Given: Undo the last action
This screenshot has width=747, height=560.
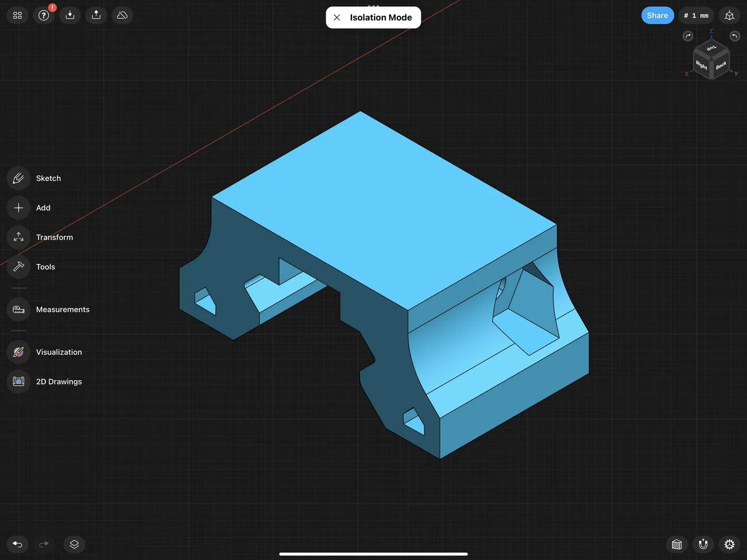Looking at the screenshot, I should [18, 544].
